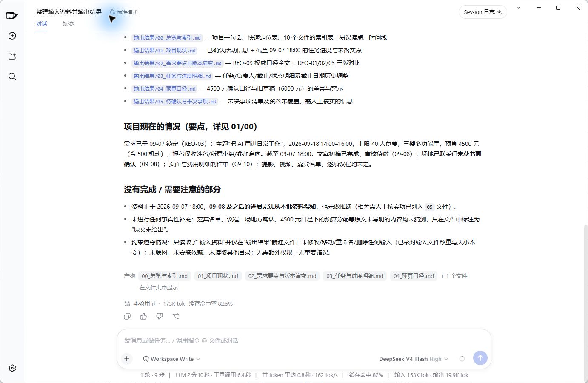Click the 标准模式 mode indicator
The width and height of the screenshot is (588, 383).
click(x=123, y=12)
